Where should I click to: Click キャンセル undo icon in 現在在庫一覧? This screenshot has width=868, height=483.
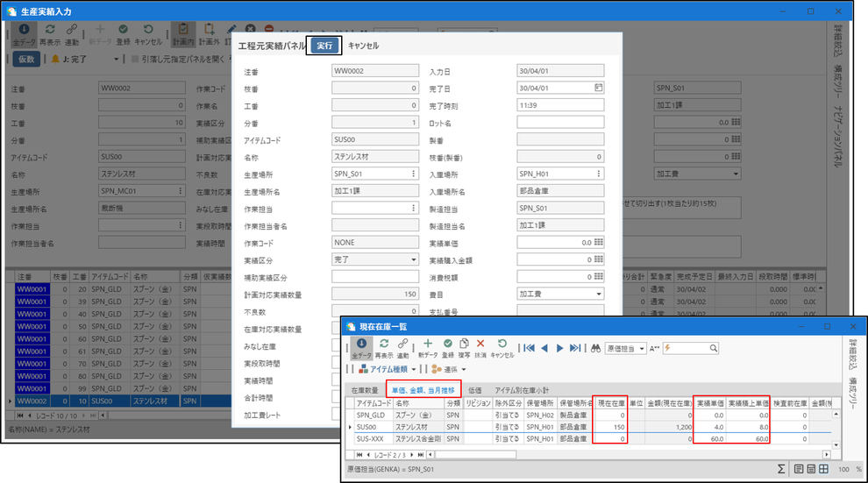pyautogui.click(x=502, y=344)
